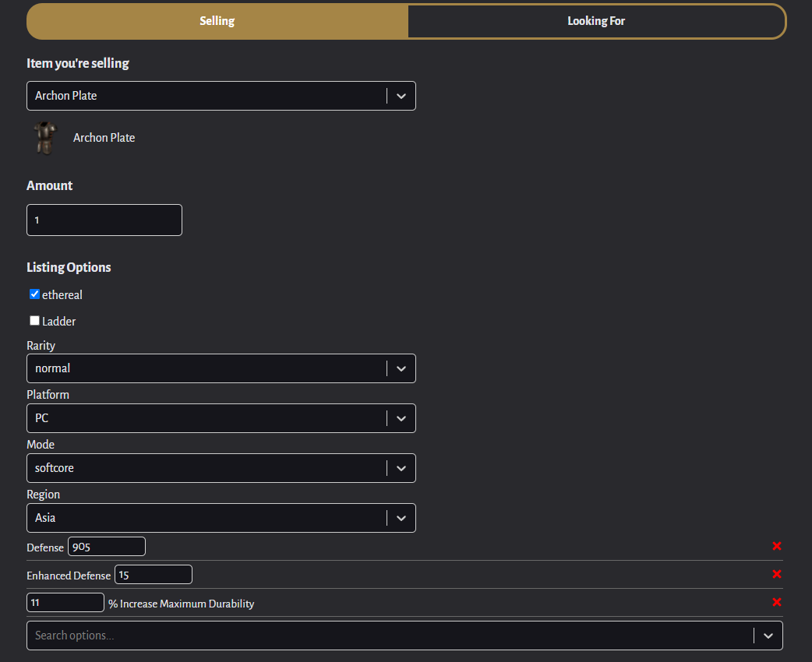The width and height of the screenshot is (812, 662).
Task: Click the ethereal label text
Action: [62, 294]
